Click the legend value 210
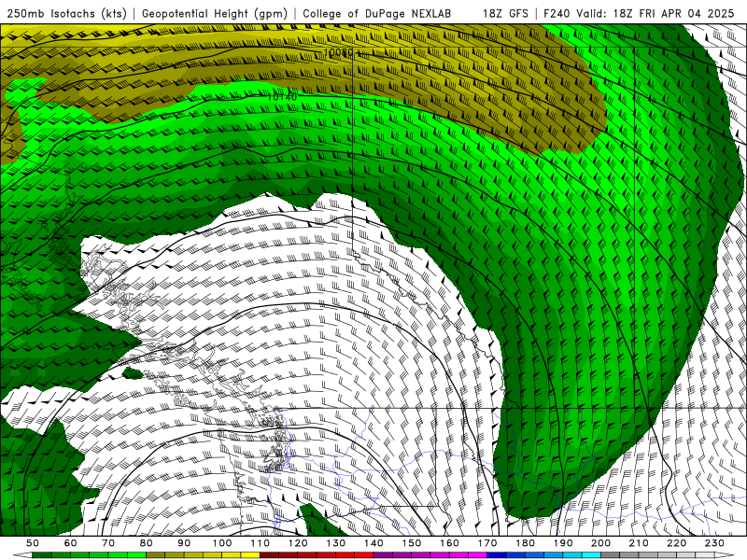 pyautogui.click(x=639, y=543)
